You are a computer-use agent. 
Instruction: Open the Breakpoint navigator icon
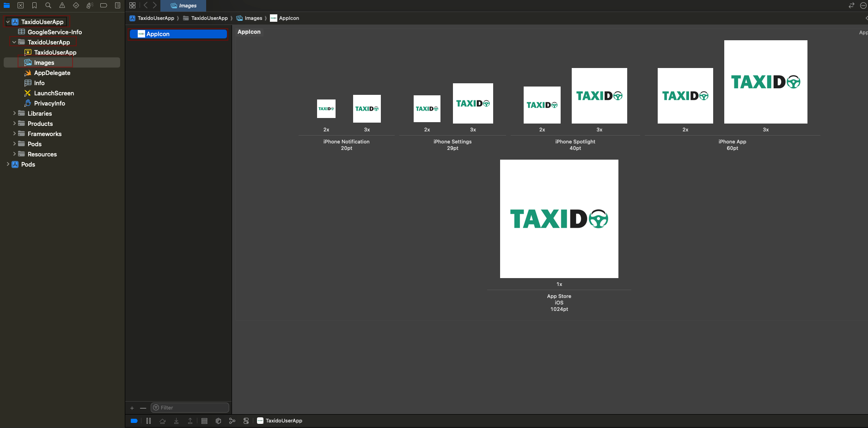pyautogui.click(x=104, y=6)
